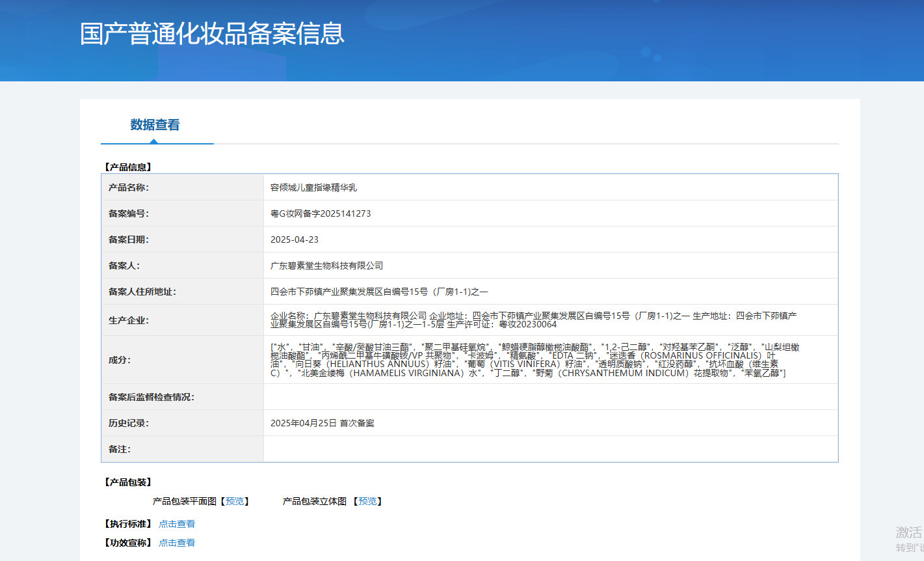This screenshot has width=924, height=561.
Task: Click the 备案人 company name value
Action: click(x=326, y=266)
